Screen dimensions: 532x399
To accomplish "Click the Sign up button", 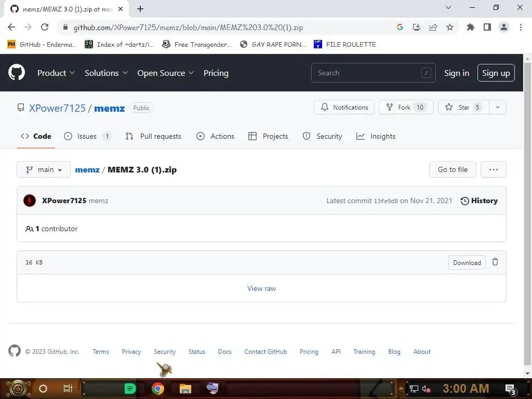I will coord(496,73).
